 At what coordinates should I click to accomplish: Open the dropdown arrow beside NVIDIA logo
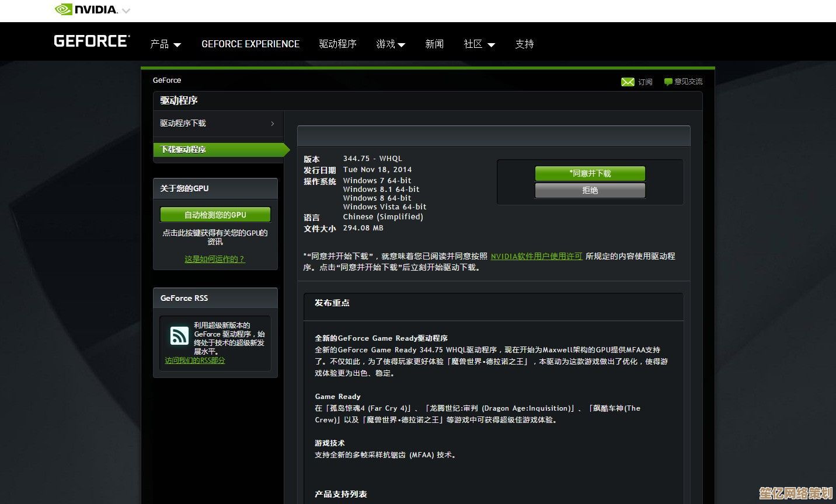pyautogui.click(x=126, y=10)
